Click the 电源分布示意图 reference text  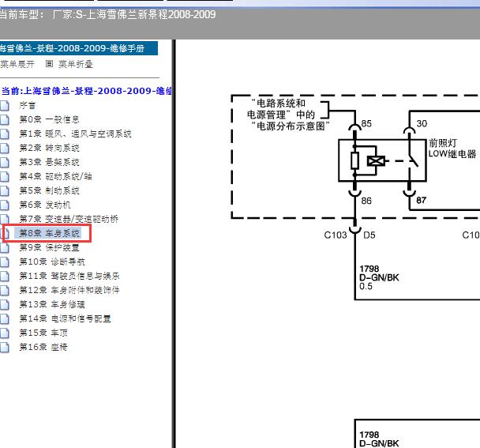[x=291, y=126]
